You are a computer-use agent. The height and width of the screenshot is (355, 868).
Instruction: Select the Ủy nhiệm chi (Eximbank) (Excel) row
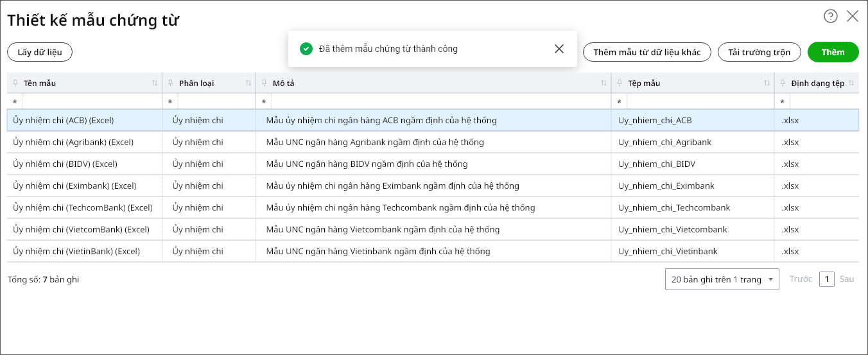tap(433, 186)
